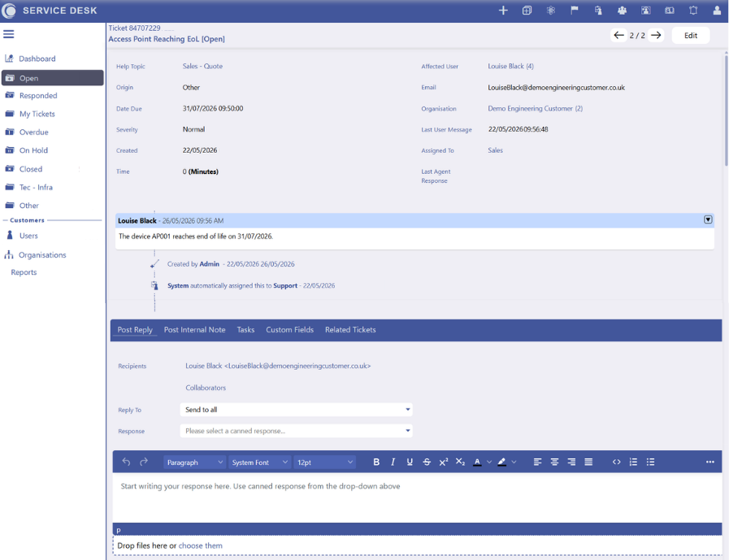Open Dashboard in sidebar

37,59
